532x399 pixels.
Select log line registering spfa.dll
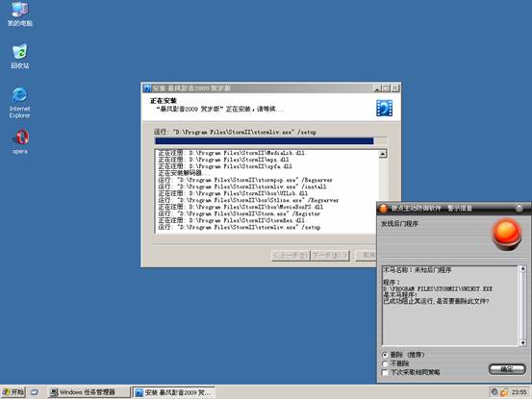pos(225,166)
